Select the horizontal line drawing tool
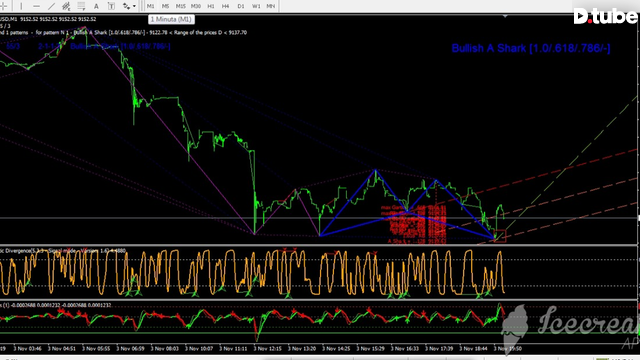640x360 pixels. click(x=36, y=6)
